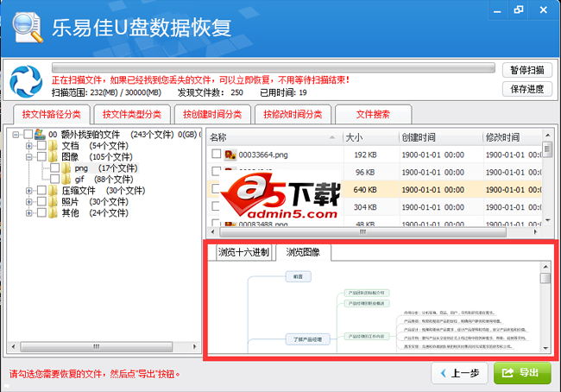Select the highlighted row with 640 KB
561x392 pixels.
click(375, 189)
